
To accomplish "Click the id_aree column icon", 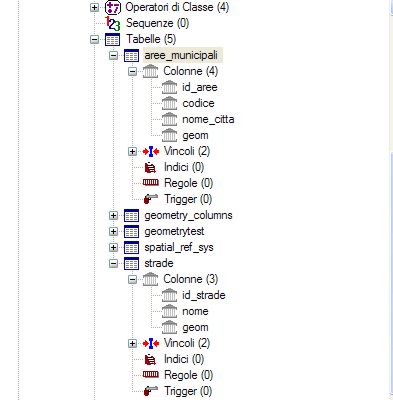I will point(169,87).
